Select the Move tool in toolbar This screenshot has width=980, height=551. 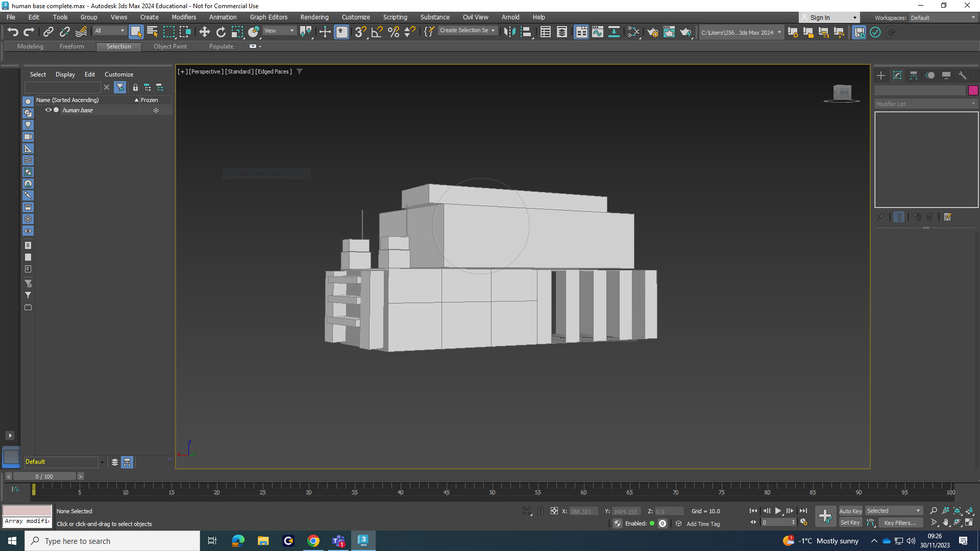point(204,32)
